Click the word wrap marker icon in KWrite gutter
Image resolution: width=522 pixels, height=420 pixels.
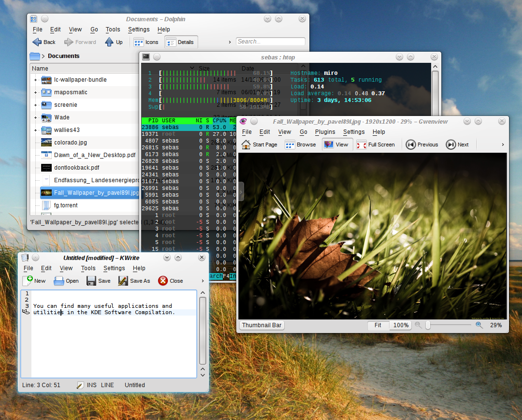[x=26, y=312]
